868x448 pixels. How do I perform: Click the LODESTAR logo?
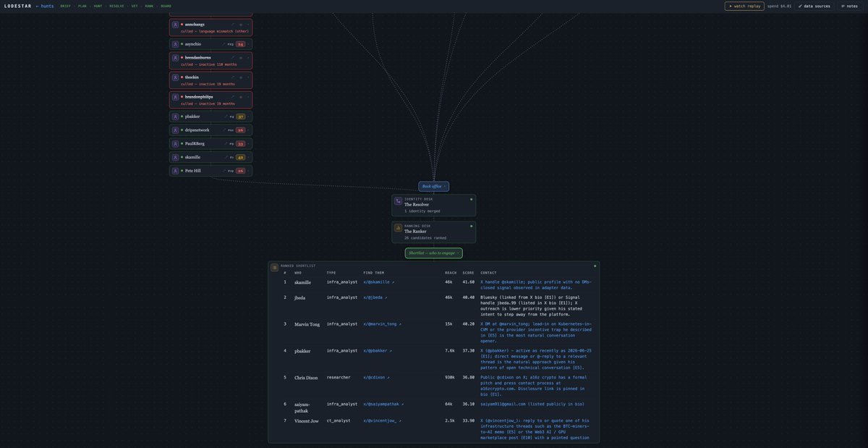point(17,6)
